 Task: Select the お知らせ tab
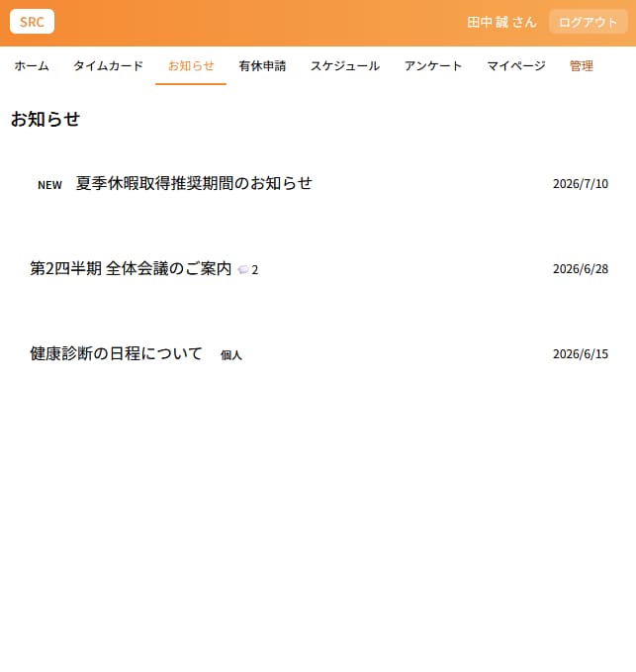click(x=191, y=66)
